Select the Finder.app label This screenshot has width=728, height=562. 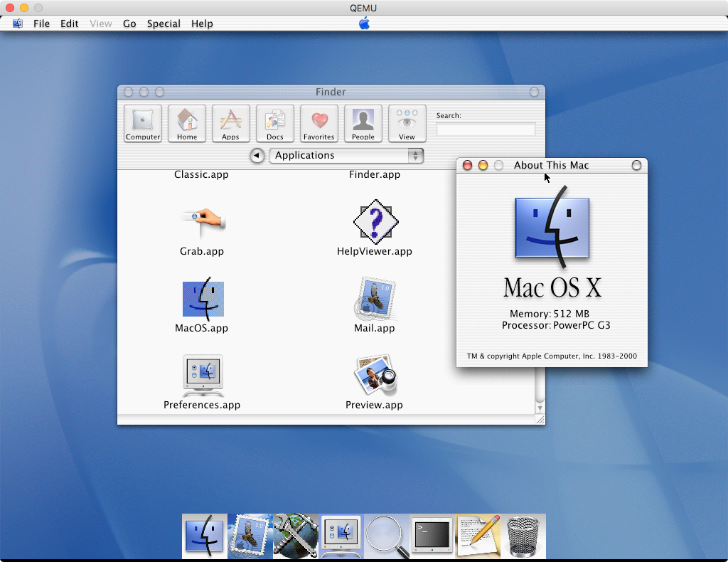pos(375,174)
